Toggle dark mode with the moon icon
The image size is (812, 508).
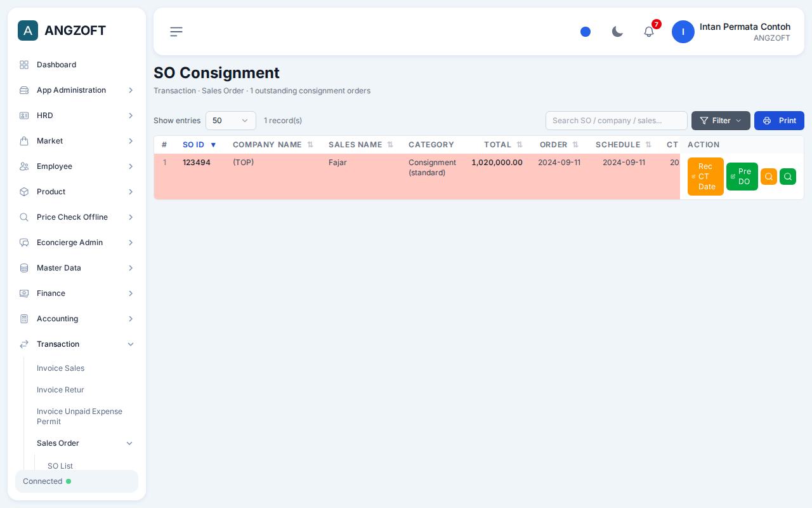(617, 32)
